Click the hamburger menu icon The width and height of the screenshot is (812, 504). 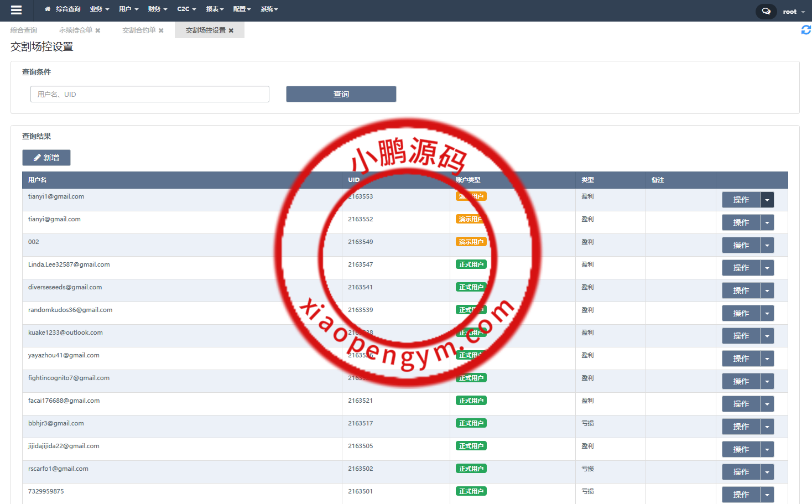point(16,10)
